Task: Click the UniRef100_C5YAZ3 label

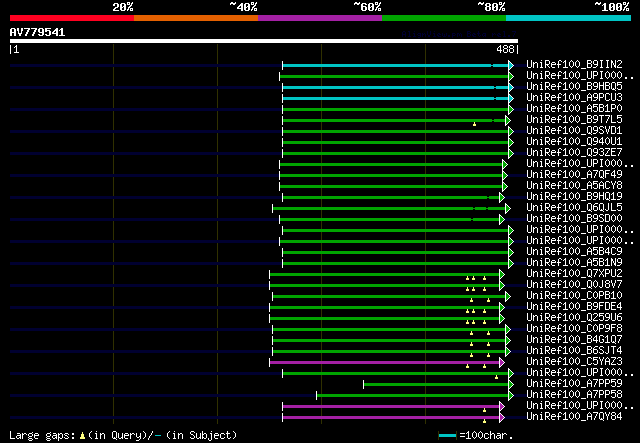Action: [x=574, y=362]
